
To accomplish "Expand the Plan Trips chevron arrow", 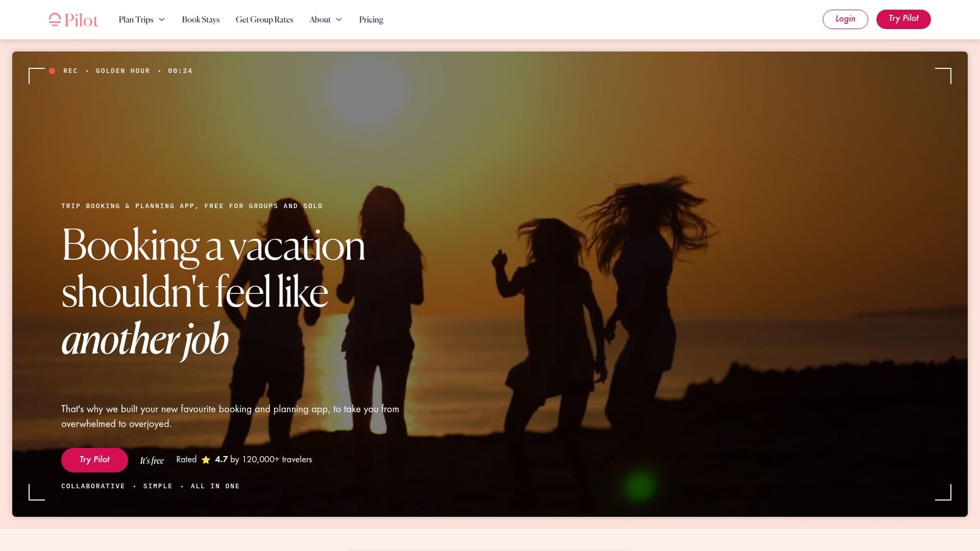I will point(162,20).
